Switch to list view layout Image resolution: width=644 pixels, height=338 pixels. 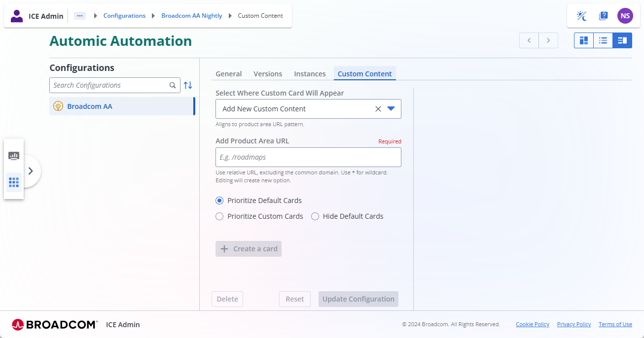point(603,40)
